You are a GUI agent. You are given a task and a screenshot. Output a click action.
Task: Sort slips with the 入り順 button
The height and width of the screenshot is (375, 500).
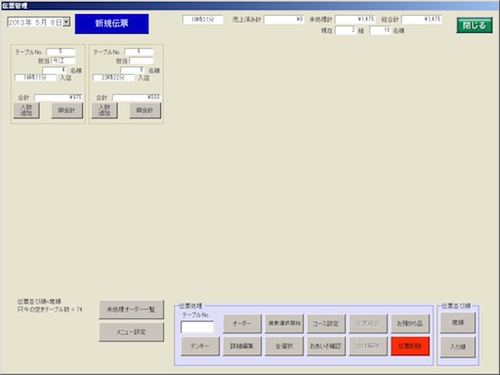tap(458, 347)
